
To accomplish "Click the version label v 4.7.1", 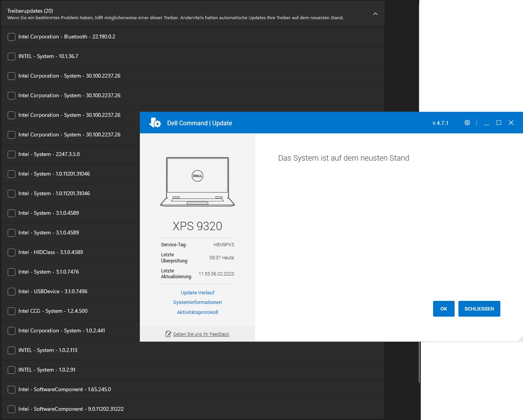I will (x=440, y=123).
